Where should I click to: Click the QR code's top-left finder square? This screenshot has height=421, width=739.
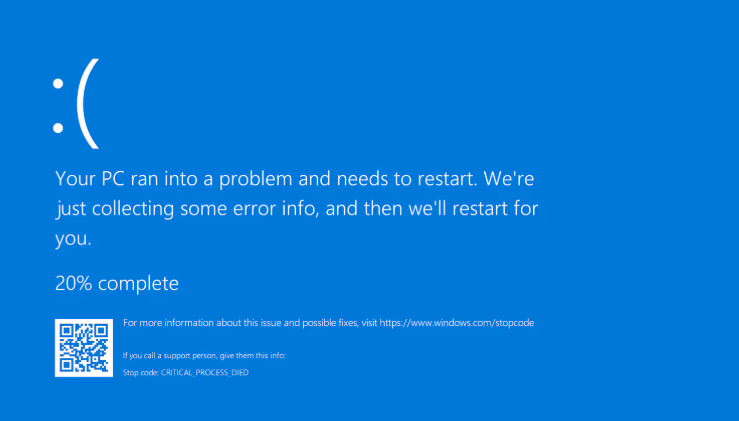click(66, 331)
